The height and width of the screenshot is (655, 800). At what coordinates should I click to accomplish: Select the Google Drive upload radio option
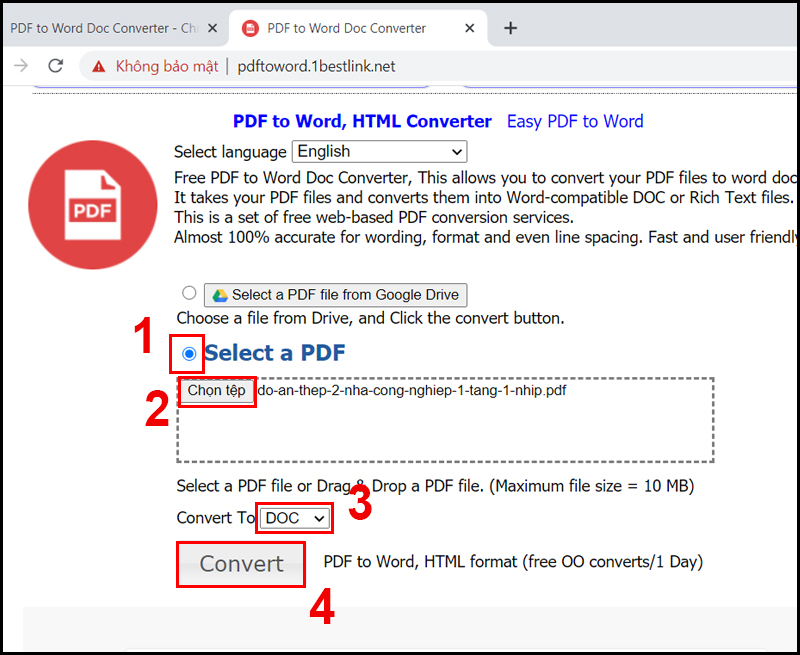coord(189,292)
